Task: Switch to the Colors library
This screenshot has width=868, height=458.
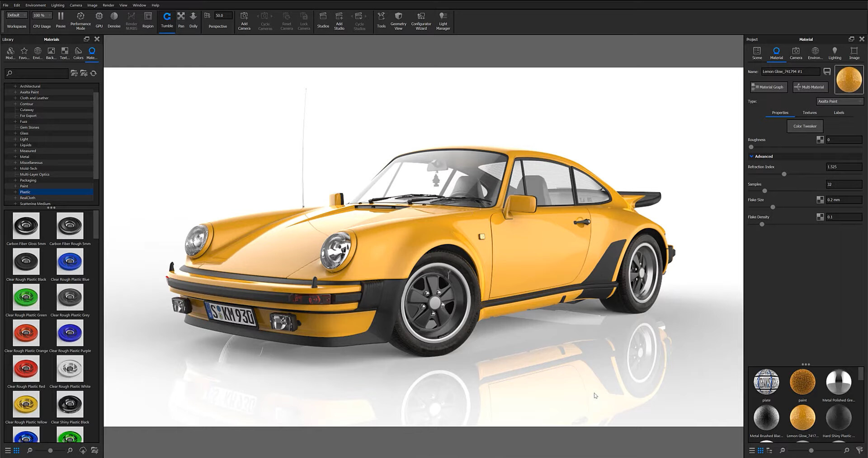Action: click(78, 53)
